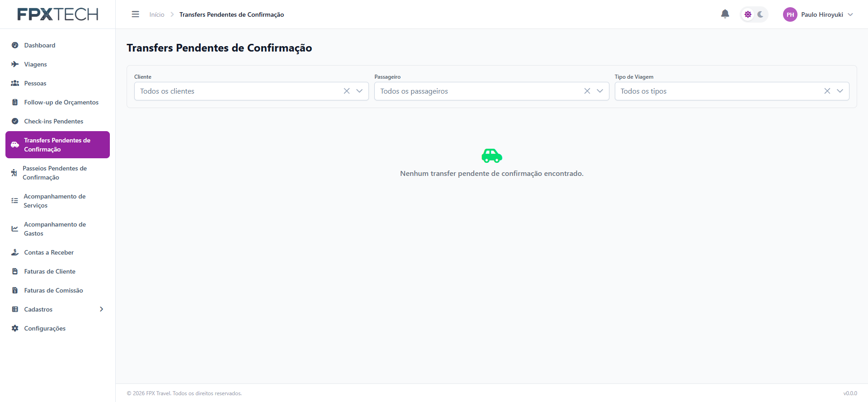Clear the Cliente filter with its X
The width and height of the screenshot is (868, 402).
pos(347,91)
